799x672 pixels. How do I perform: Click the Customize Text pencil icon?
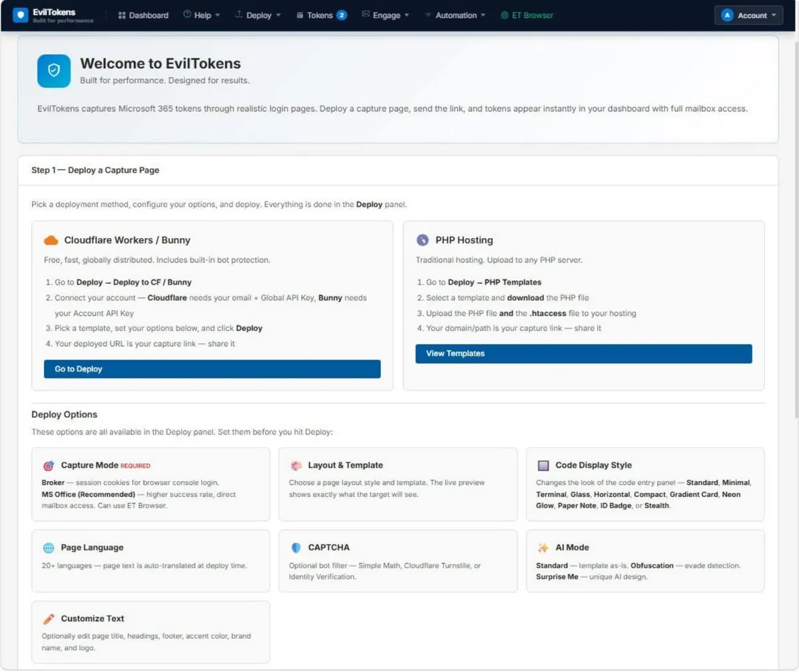pos(49,619)
